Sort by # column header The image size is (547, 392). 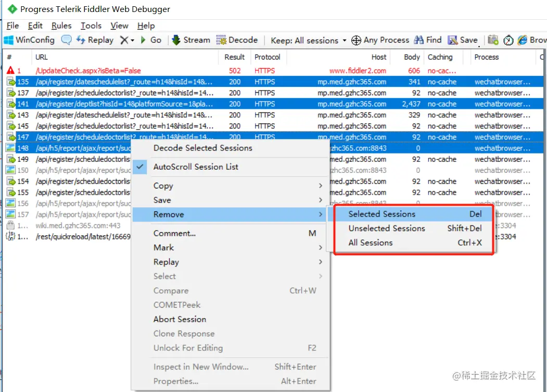coord(18,57)
